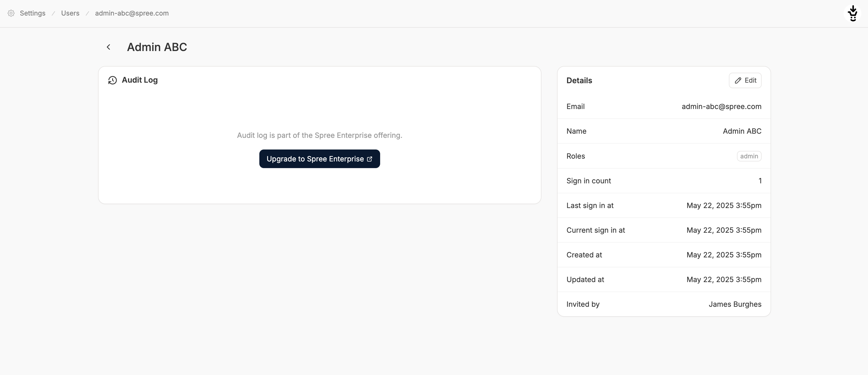Click the Sign in count value
This screenshot has width=868, height=375.
click(x=760, y=181)
